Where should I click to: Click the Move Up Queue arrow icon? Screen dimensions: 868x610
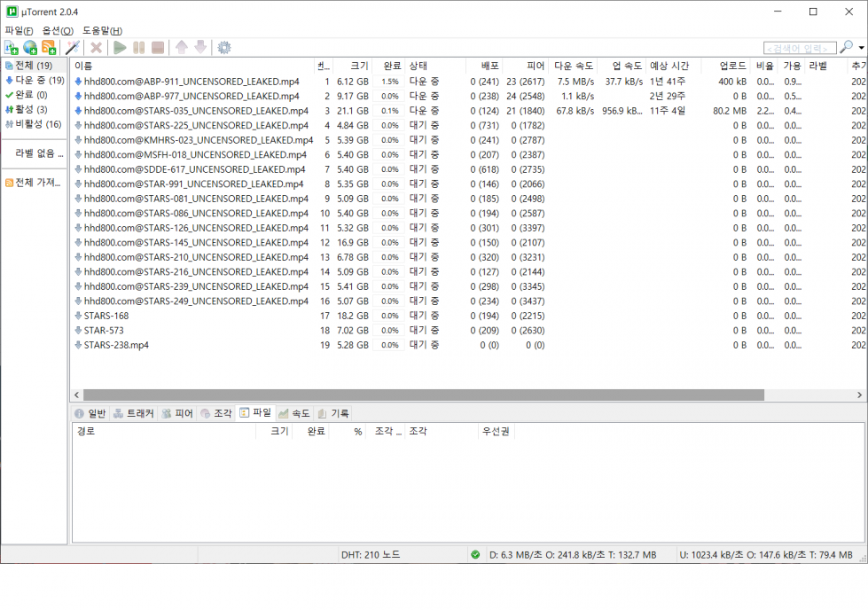pyautogui.click(x=182, y=47)
